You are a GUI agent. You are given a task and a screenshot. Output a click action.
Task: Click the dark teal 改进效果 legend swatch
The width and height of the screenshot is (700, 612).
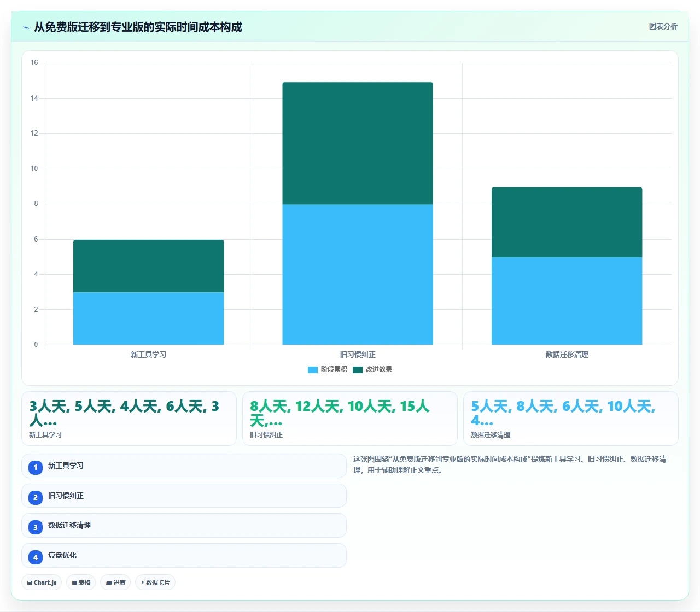(x=358, y=370)
